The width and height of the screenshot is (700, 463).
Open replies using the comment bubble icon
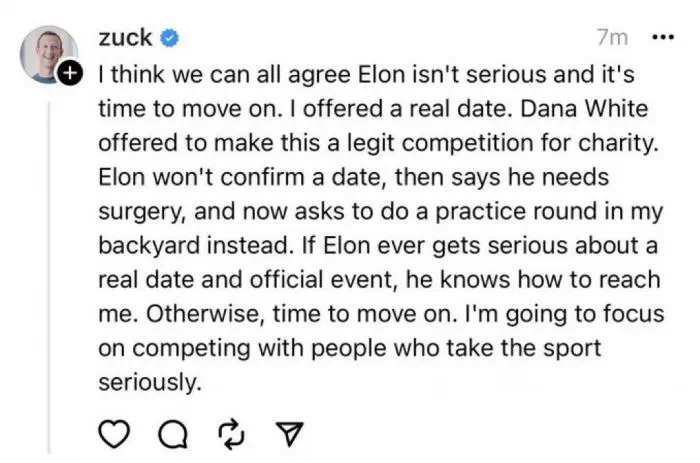[172, 433]
